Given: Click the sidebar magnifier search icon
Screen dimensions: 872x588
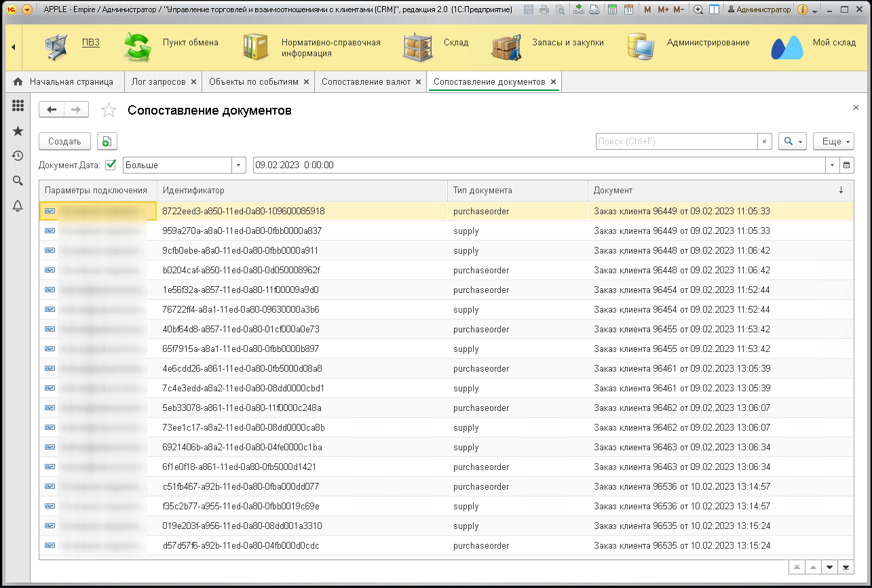Looking at the screenshot, I should tap(18, 181).
